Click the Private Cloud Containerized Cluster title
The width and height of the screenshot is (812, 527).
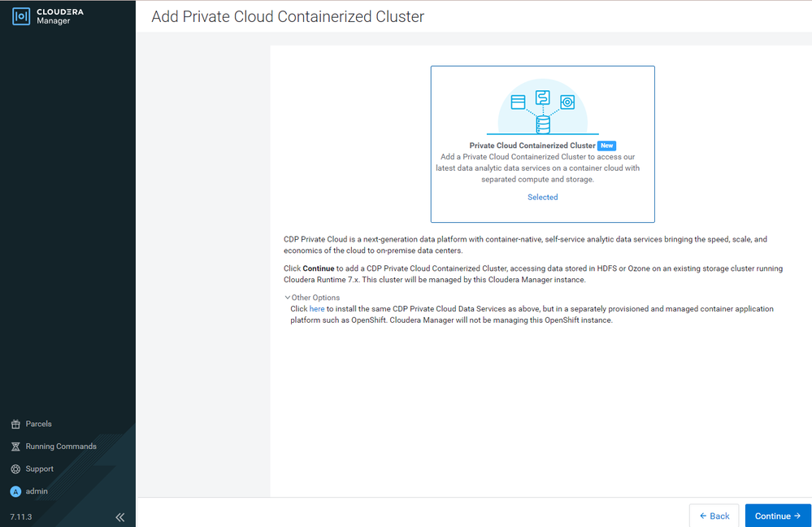point(532,146)
